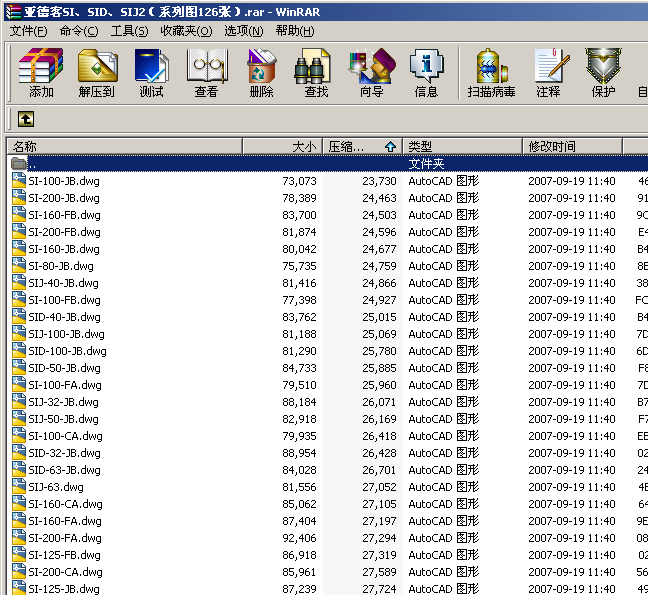Click the file icon of SI-125-FB.dwg

(19, 555)
